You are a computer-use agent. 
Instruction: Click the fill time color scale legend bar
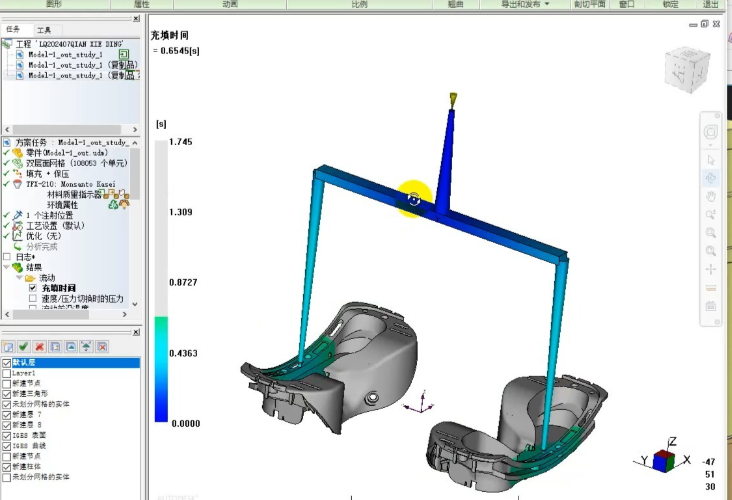click(x=161, y=282)
